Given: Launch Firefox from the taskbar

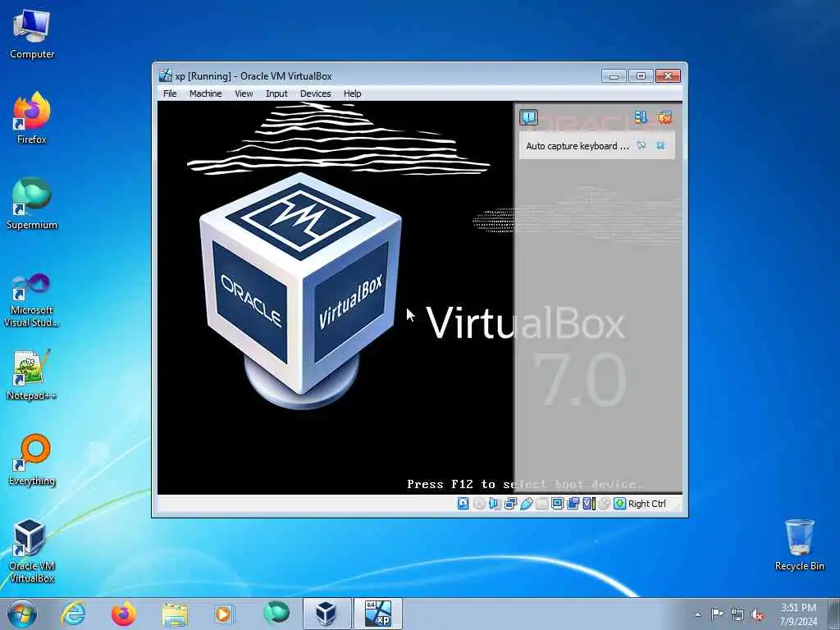Looking at the screenshot, I should 123,614.
